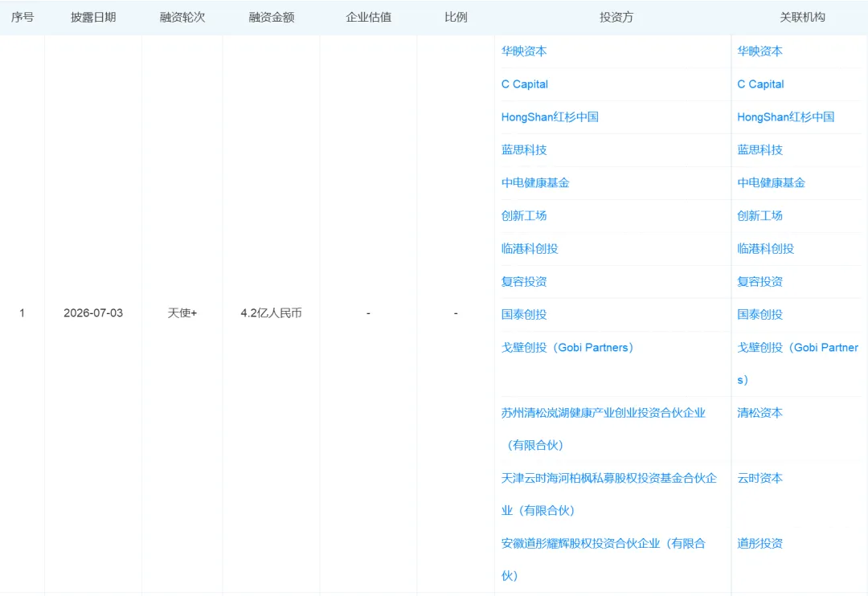Screen dimensions: 868x596
Task: Click the 融资轮次 column header
Action: pos(182,17)
